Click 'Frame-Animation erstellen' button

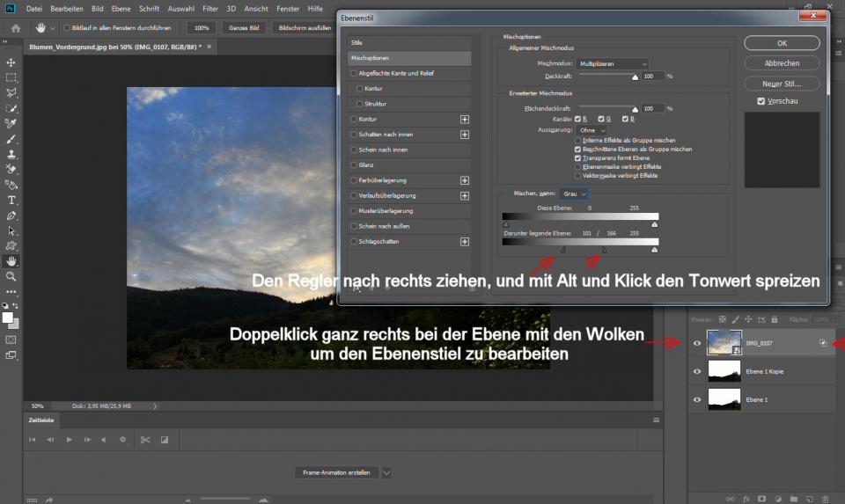(337, 472)
